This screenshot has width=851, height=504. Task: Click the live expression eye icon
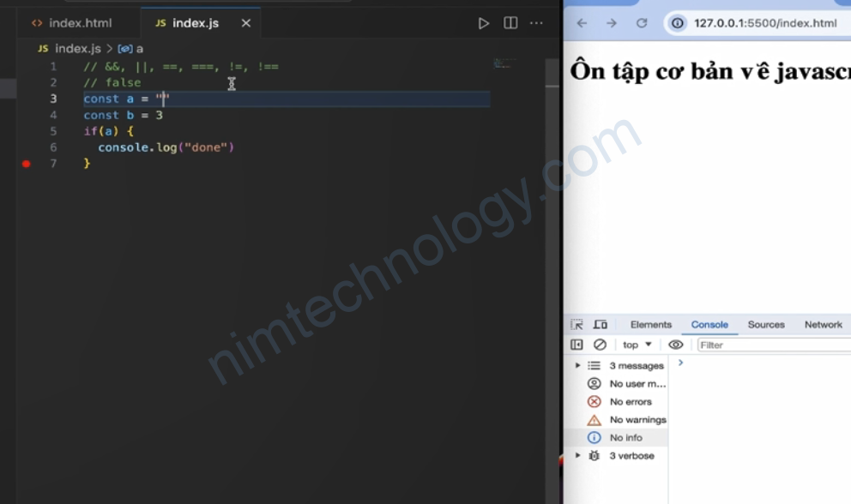pos(676,345)
